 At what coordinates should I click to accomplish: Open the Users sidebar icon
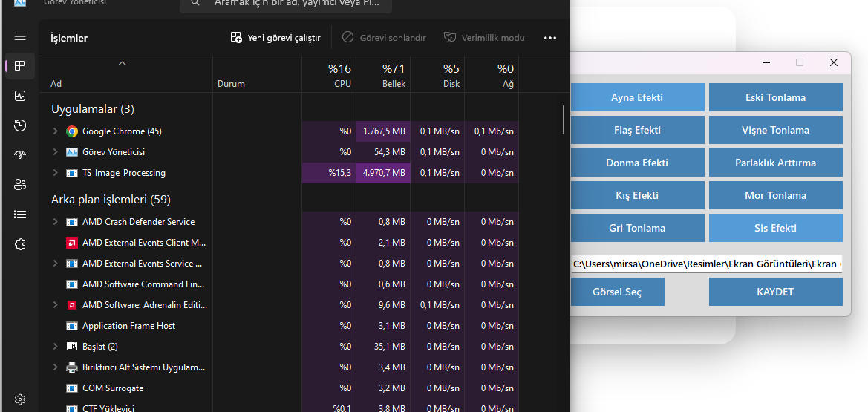tap(20, 184)
